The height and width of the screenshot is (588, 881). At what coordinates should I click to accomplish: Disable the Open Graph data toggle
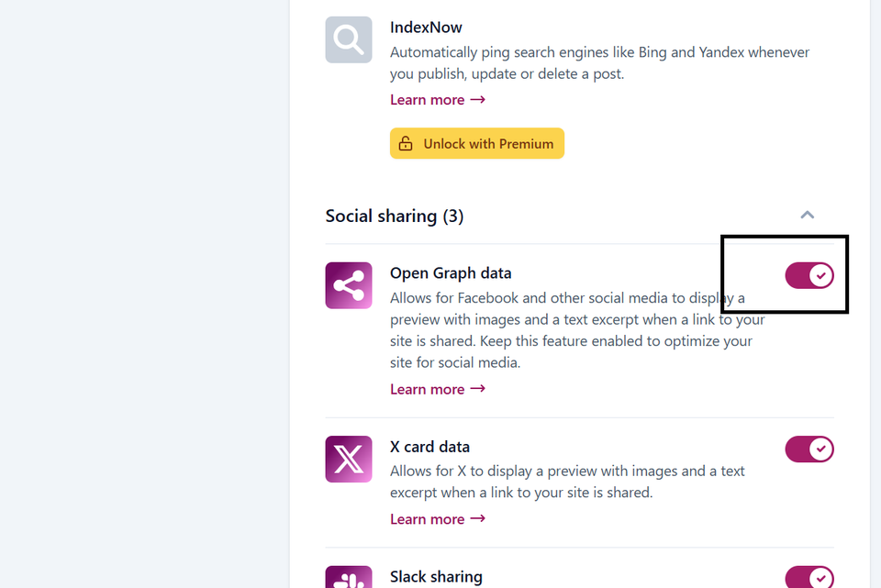pos(809,275)
